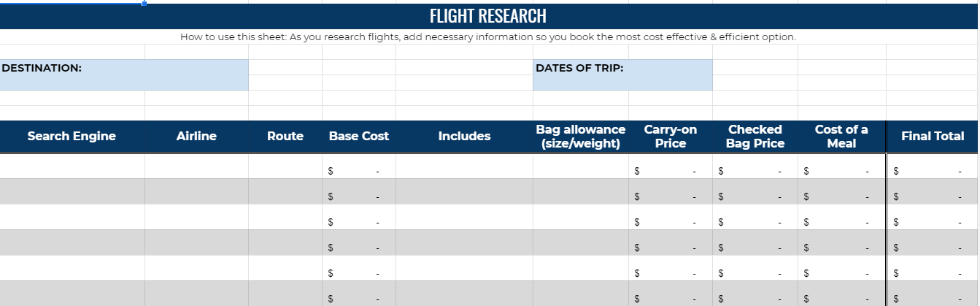Click the FLIGHT RESEARCH title banner
The height and width of the screenshot is (306, 980).
tap(487, 16)
